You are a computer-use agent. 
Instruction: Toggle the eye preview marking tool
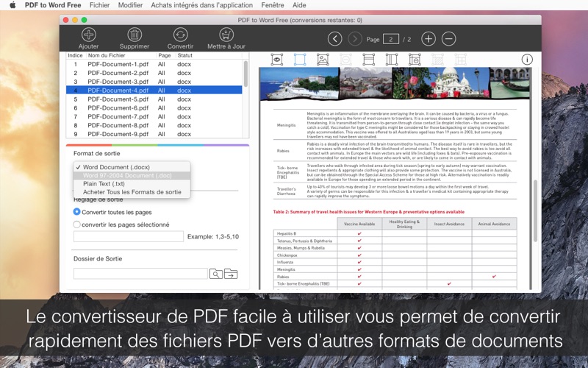(277, 60)
